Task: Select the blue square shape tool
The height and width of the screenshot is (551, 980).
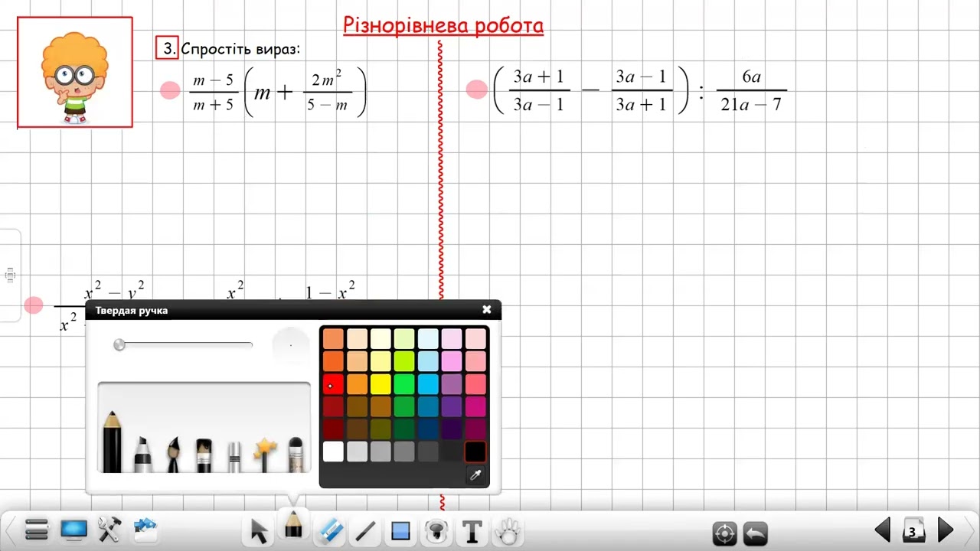Action: [400, 530]
